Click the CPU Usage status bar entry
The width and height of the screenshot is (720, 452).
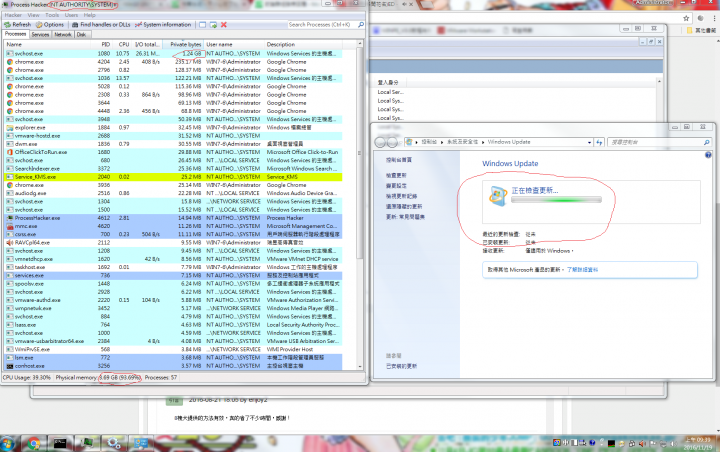coord(27,378)
